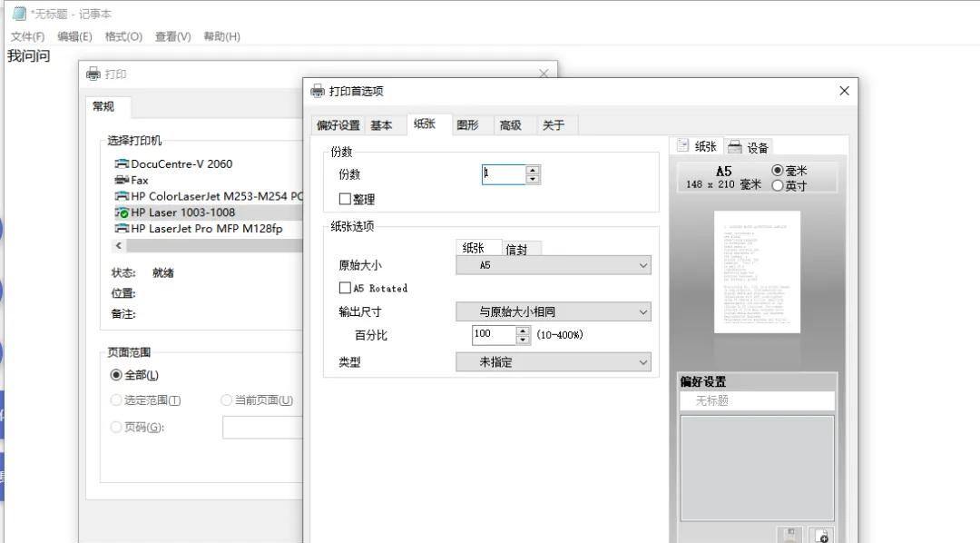Open Notepad 格式(O) menu
This screenshot has height=543, width=980.
click(123, 36)
